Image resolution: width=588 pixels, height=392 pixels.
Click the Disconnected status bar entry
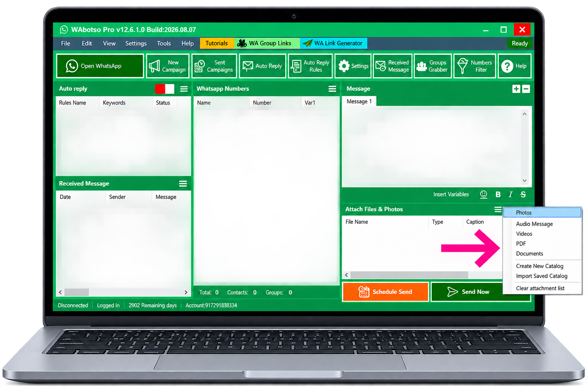(x=73, y=305)
